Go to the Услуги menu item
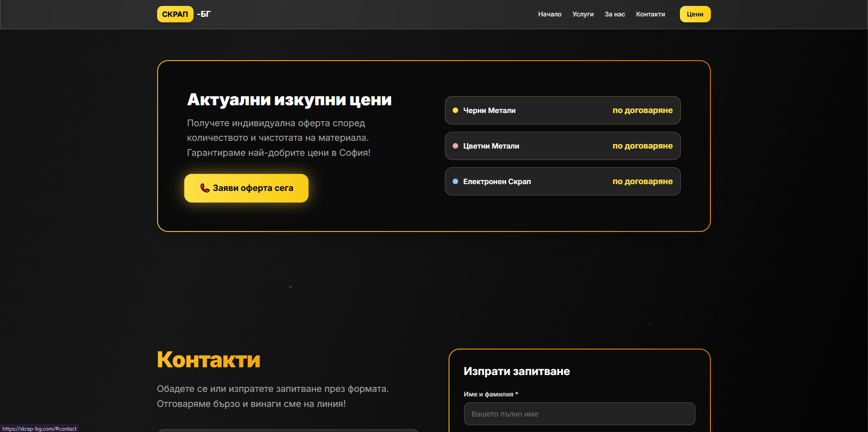 pos(582,14)
